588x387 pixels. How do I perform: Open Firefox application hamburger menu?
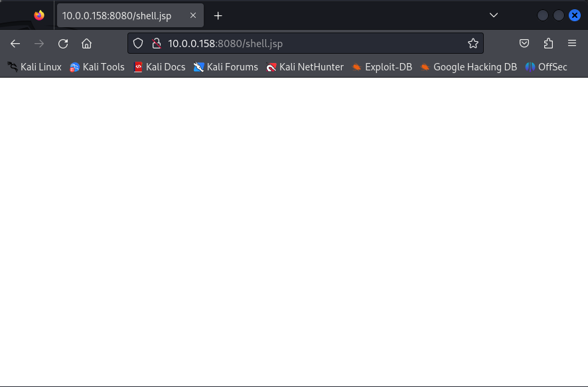(x=572, y=44)
